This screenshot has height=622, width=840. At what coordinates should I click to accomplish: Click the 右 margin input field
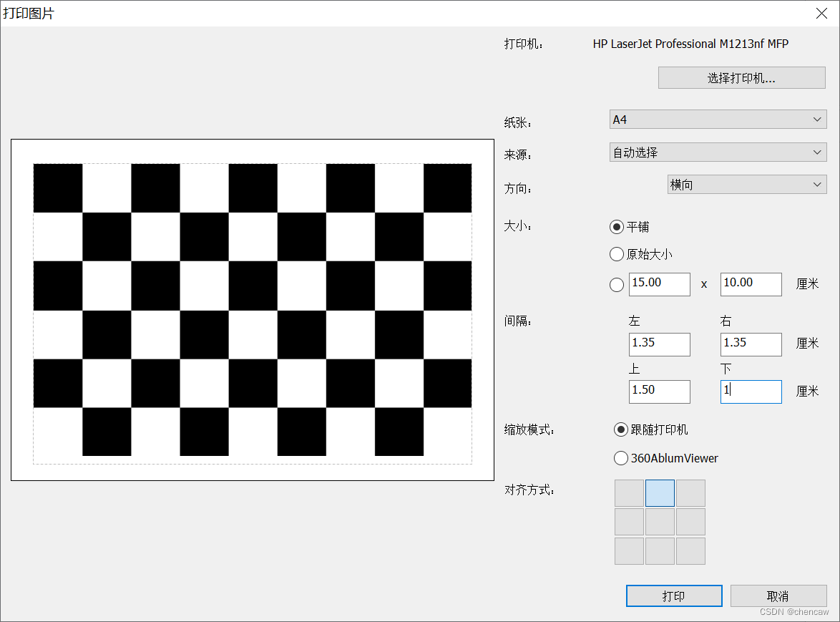[751, 344]
